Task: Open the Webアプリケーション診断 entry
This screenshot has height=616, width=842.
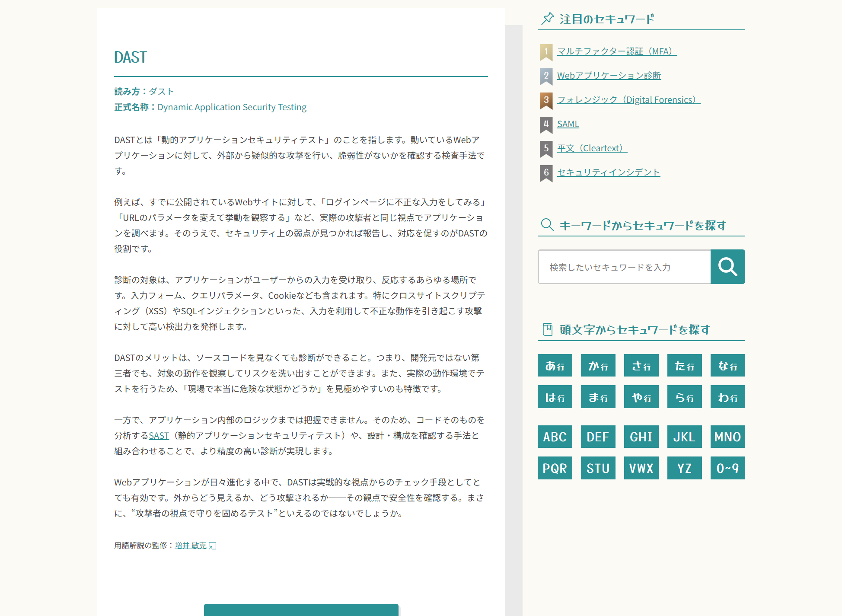Action: [x=609, y=75]
